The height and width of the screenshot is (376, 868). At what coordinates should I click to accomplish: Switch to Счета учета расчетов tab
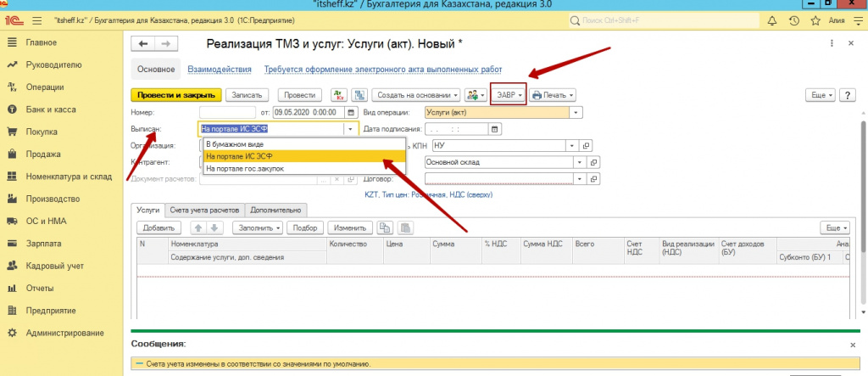coord(205,210)
